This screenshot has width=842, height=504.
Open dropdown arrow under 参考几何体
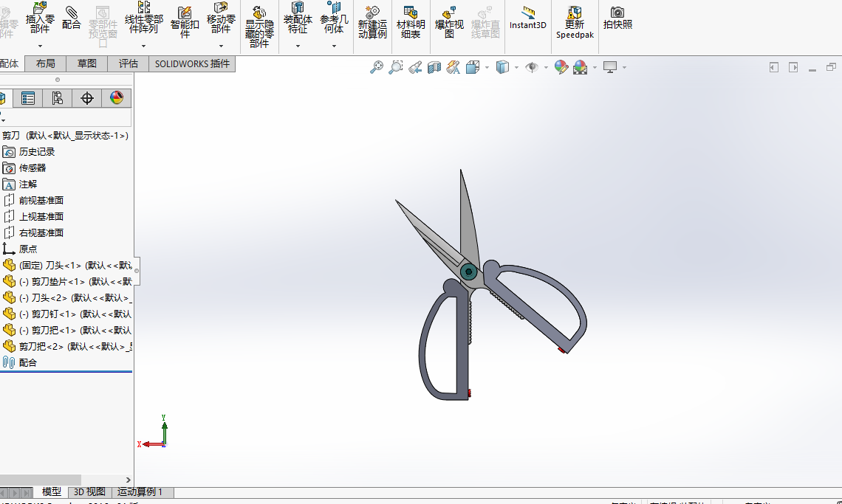334,46
